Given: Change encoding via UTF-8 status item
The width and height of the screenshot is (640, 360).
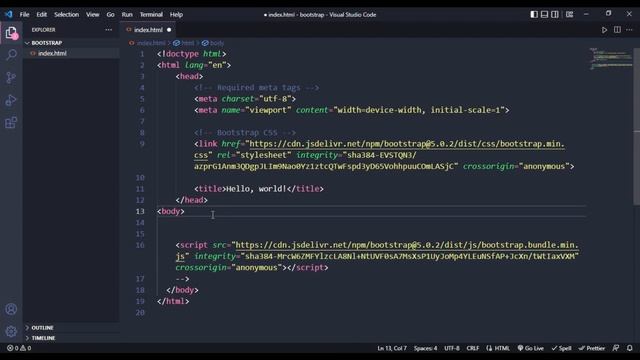Looking at the screenshot, I should [452, 348].
